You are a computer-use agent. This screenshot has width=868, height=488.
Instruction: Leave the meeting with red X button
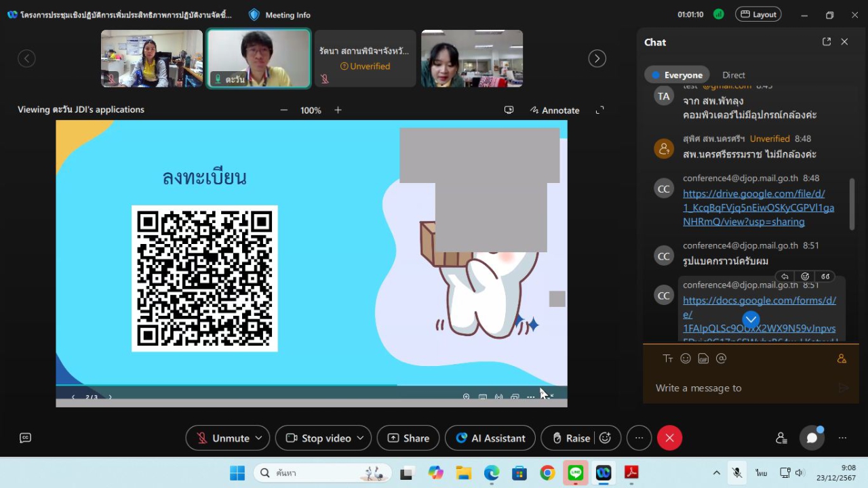coord(669,438)
